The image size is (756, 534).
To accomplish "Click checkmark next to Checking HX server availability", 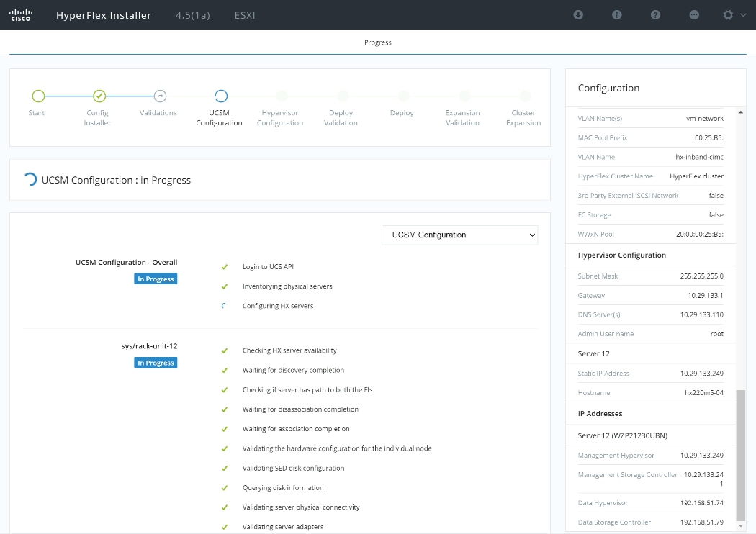I will click(x=224, y=350).
